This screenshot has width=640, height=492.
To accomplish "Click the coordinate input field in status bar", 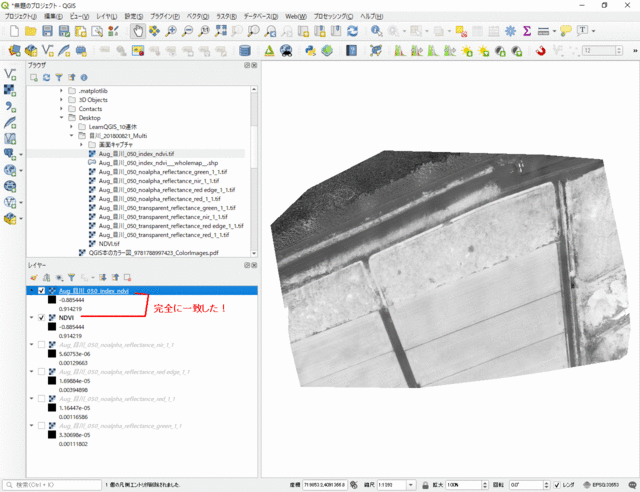I will 324,485.
